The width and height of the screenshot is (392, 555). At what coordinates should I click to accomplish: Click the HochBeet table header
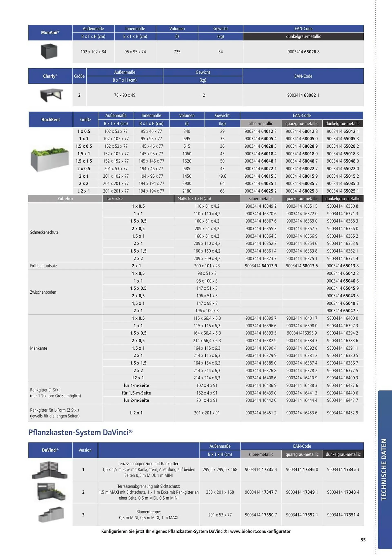pos(51,119)
